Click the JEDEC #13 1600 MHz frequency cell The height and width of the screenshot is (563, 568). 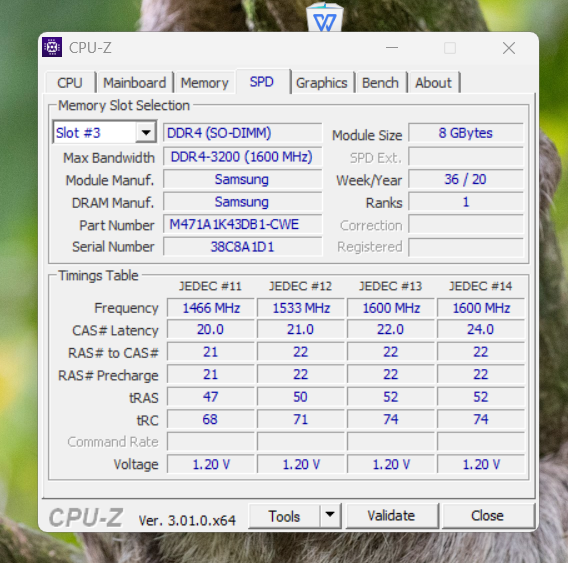(391, 308)
